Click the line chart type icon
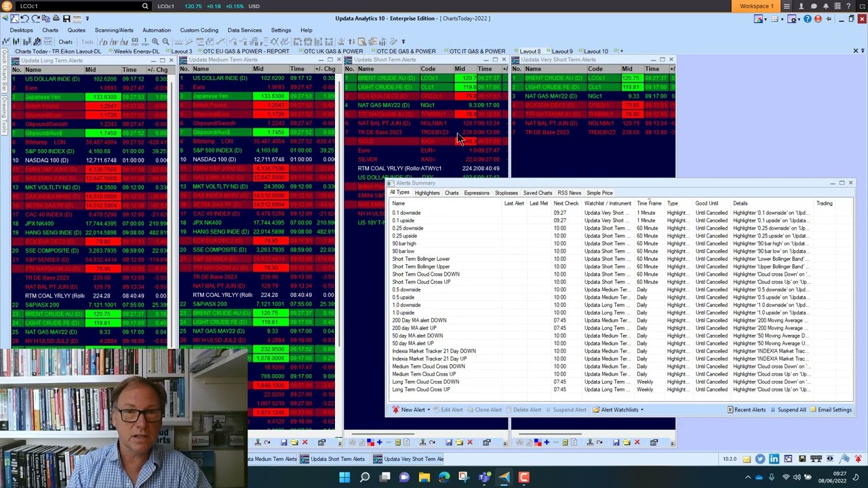This screenshot has width=868, height=488. pyautogui.click(x=5, y=41)
